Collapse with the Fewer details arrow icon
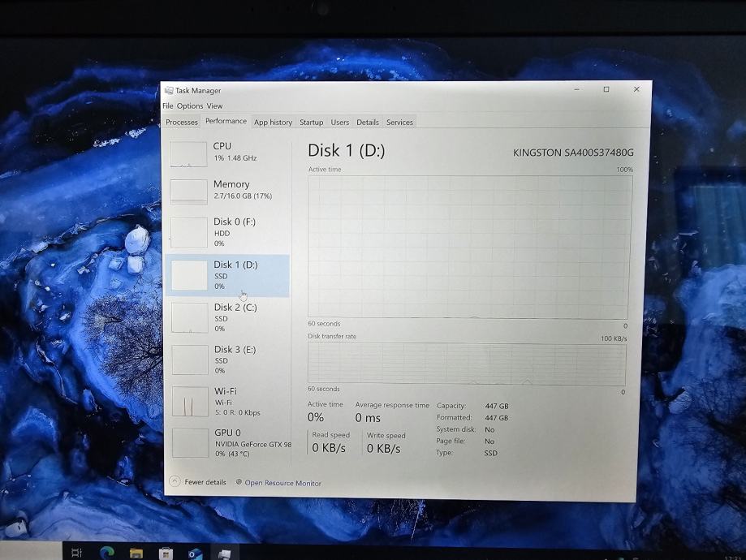The image size is (746, 560). point(175,481)
